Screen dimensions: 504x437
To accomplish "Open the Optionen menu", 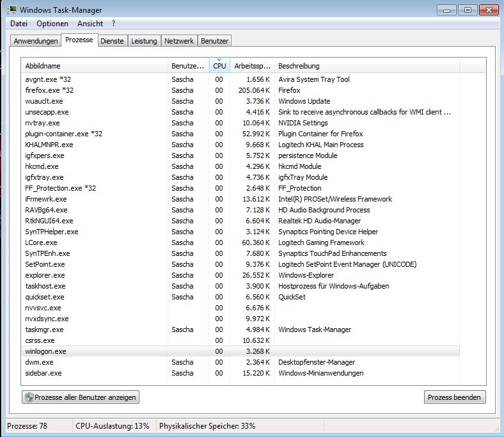I will [x=52, y=24].
